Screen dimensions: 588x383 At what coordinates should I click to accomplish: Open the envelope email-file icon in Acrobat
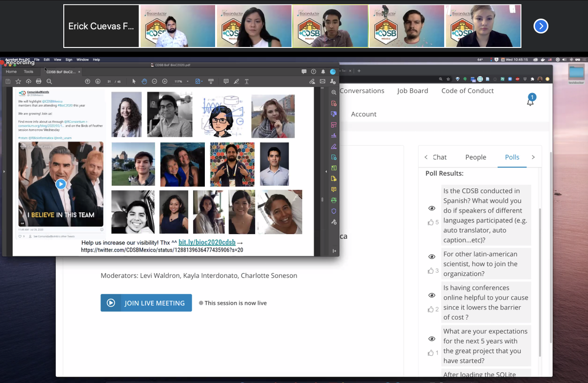322,81
